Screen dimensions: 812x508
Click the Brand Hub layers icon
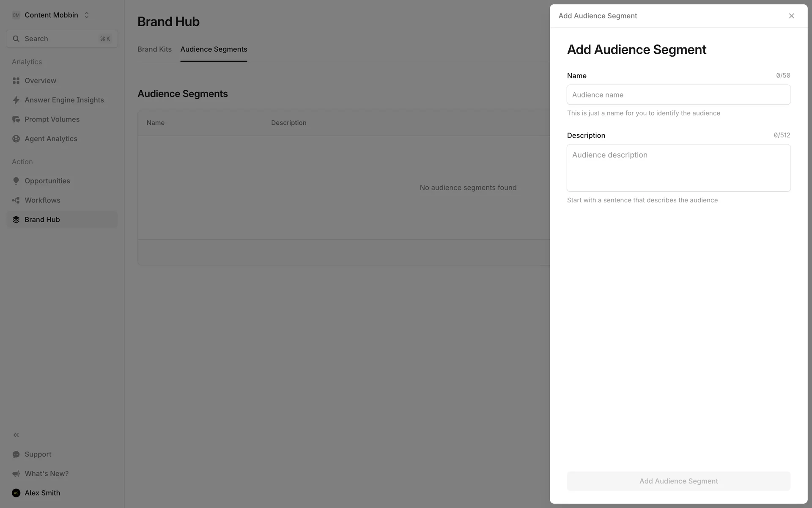(x=16, y=219)
